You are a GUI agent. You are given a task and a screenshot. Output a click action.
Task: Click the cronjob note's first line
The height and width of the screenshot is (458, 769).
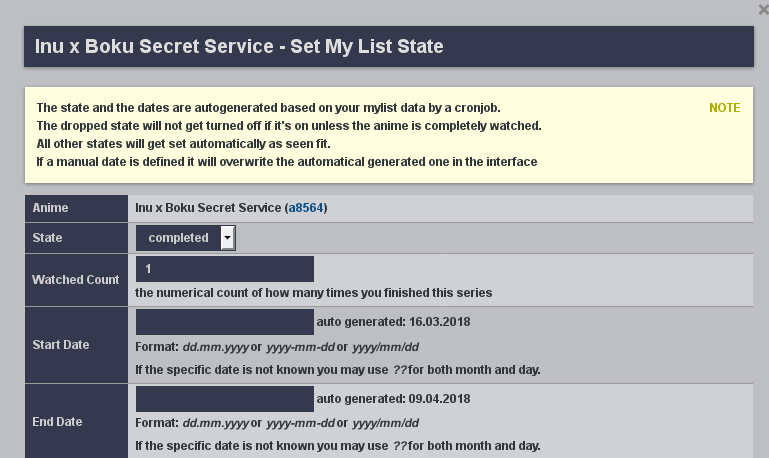[268, 107]
